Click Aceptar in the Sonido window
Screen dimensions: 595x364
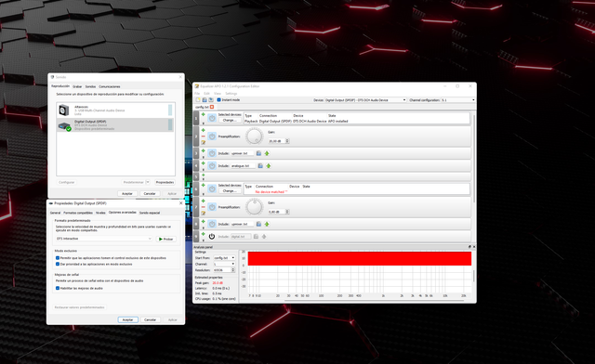click(x=127, y=193)
